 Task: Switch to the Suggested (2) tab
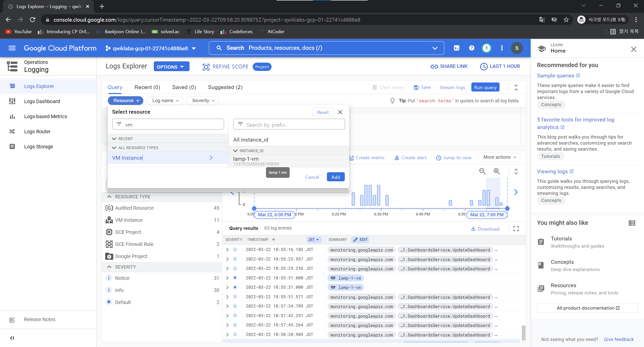[x=225, y=87]
